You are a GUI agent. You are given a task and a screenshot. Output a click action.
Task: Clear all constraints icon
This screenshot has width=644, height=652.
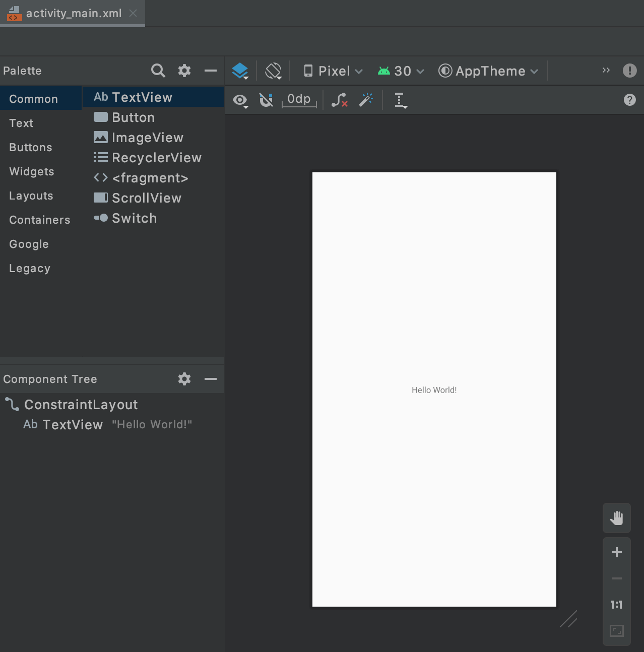click(340, 100)
